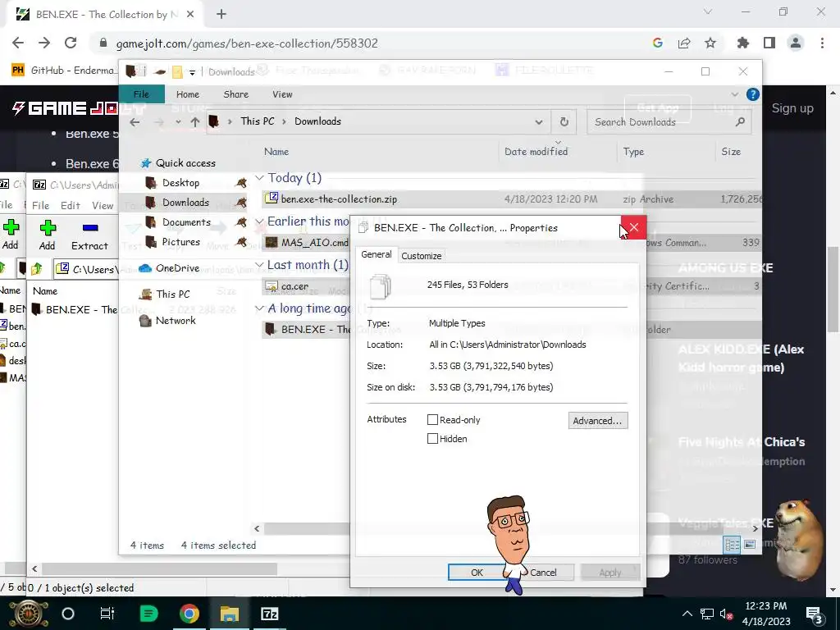
Task: Check the Read-only attribute
Action: (433, 420)
